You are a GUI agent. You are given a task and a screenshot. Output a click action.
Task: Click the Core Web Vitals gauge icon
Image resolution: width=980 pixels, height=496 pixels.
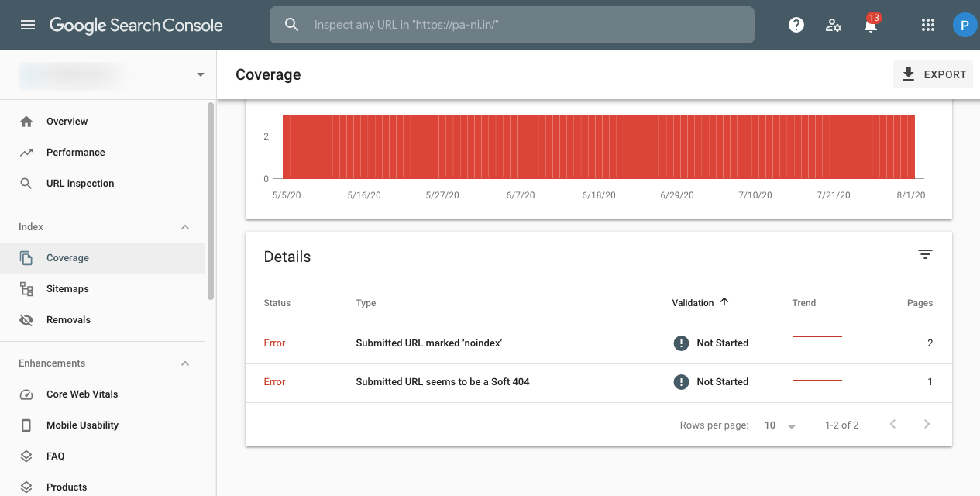26,394
